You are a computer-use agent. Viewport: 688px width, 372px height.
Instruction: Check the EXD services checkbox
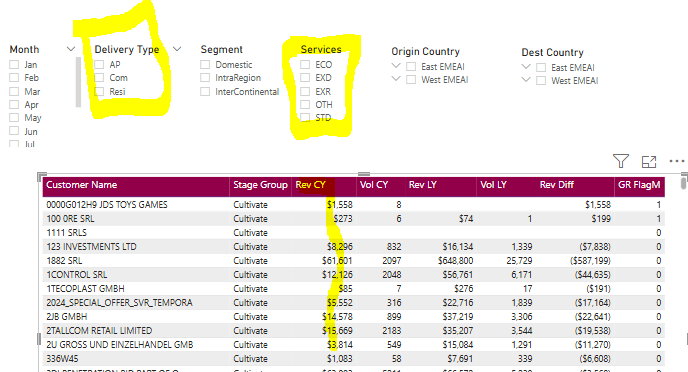[x=305, y=78]
